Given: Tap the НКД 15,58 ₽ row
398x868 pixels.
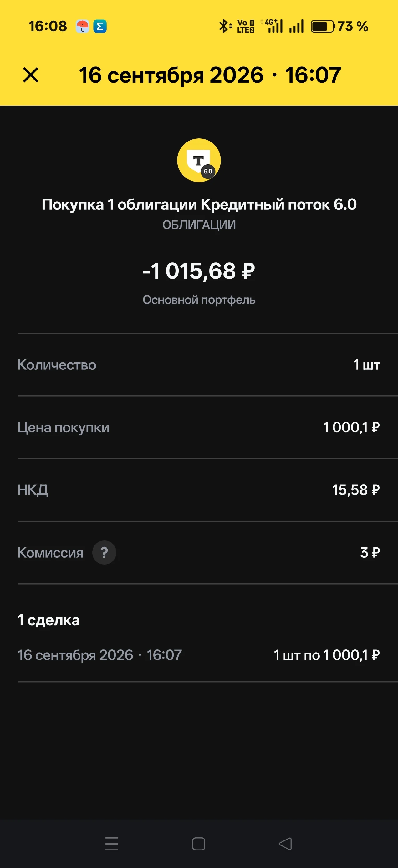Looking at the screenshot, I should click(199, 490).
